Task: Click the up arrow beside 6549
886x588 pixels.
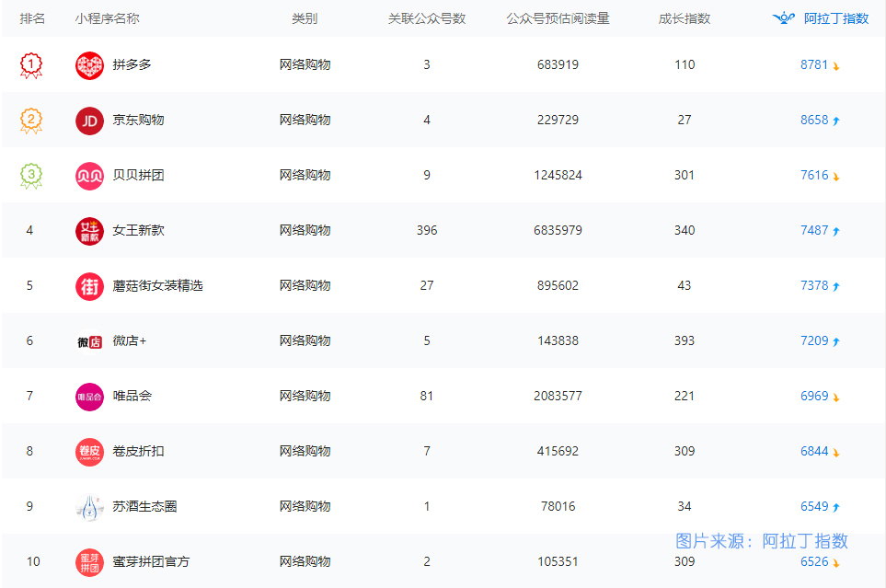Action: [836, 507]
